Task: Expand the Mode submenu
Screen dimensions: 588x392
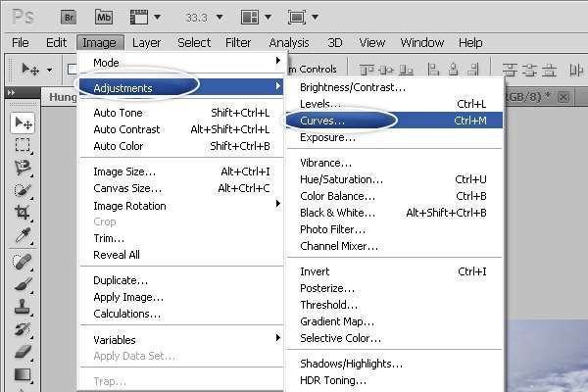Action: (x=174, y=63)
